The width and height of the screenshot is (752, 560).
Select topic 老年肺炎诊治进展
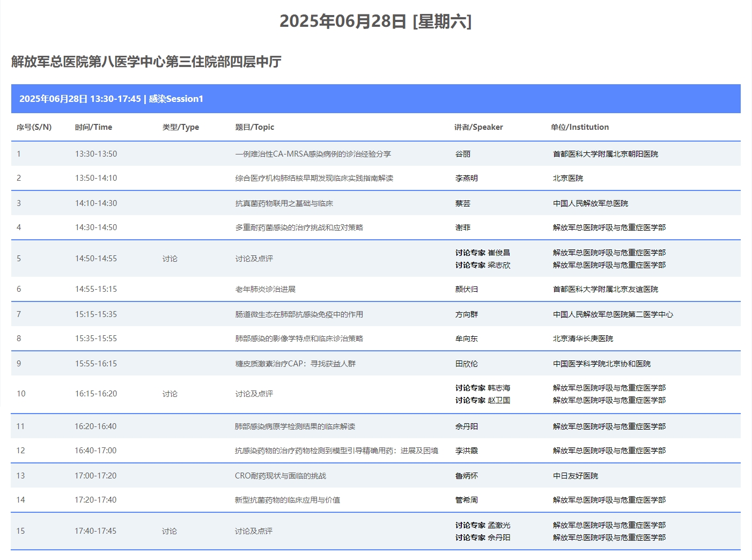[266, 289]
